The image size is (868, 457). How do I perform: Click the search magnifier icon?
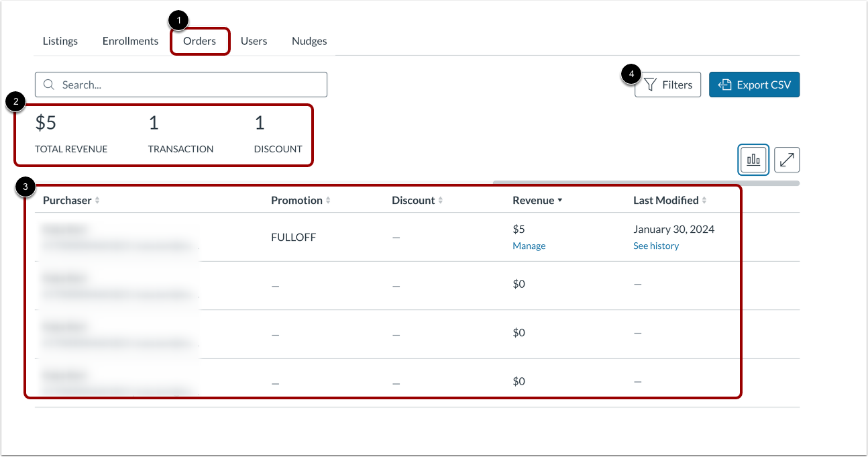click(x=48, y=85)
